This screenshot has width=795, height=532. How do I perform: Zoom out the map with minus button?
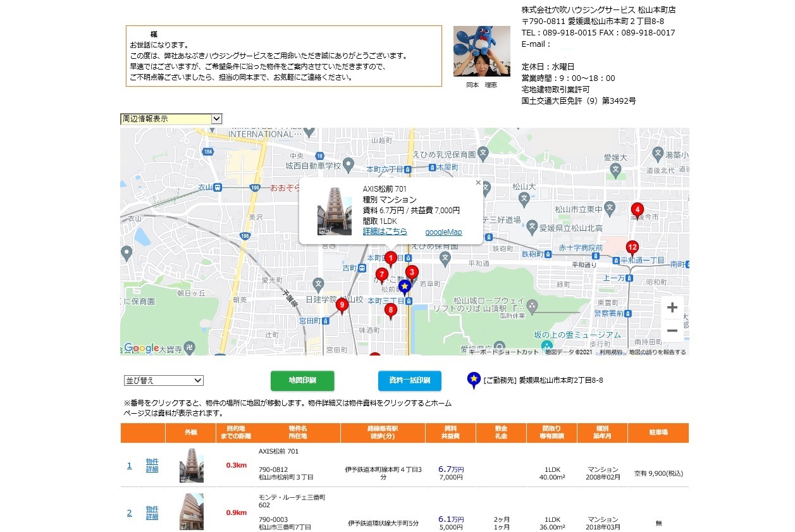672,331
